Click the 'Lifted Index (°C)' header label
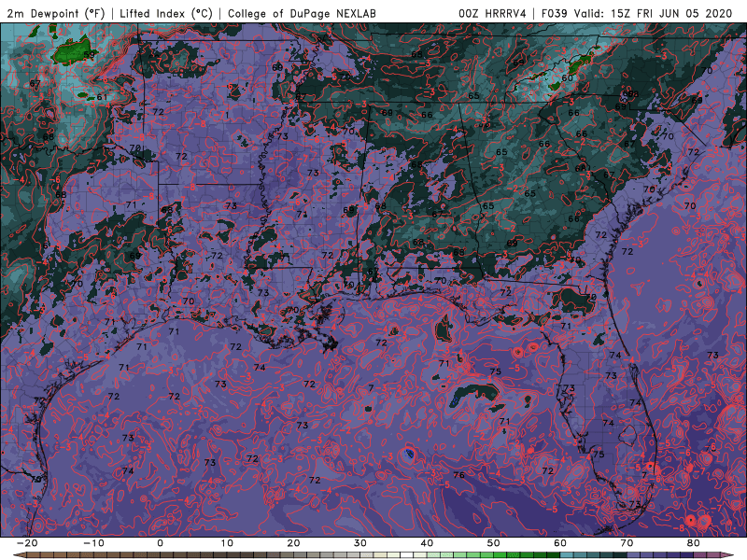 pyautogui.click(x=166, y=13)
